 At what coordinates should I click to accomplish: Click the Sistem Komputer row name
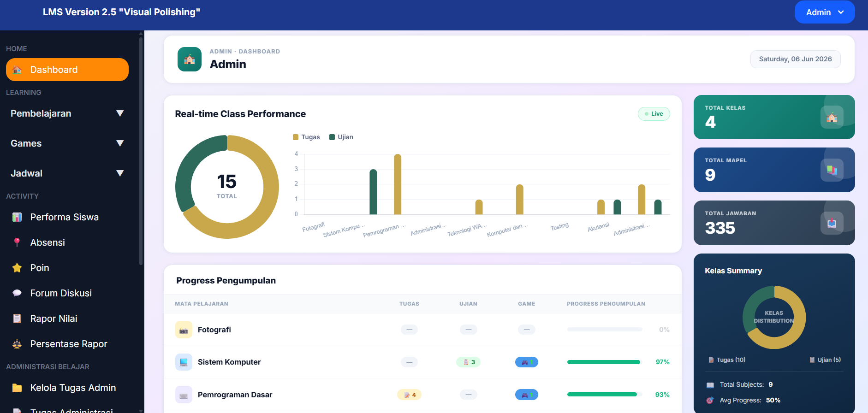(x=229, y=362)
